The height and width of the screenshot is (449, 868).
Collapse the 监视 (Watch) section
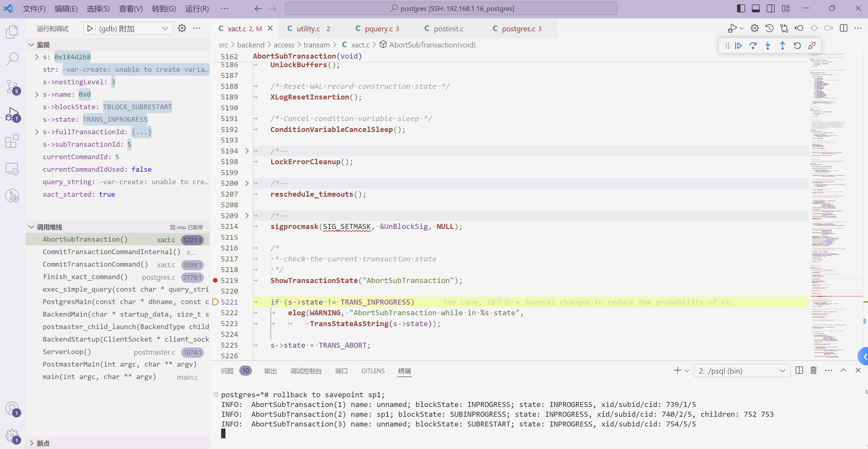(31, 45)
